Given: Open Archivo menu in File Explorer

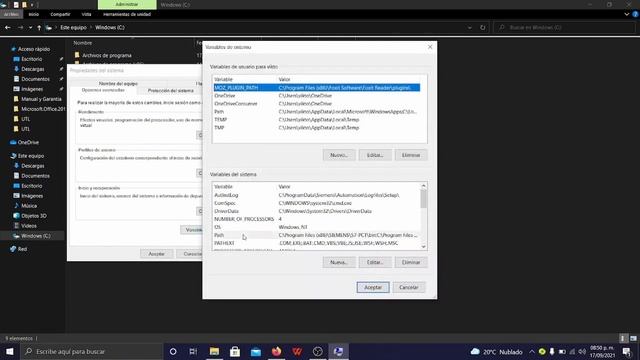Looking at the screenshot, I should 11,14.
